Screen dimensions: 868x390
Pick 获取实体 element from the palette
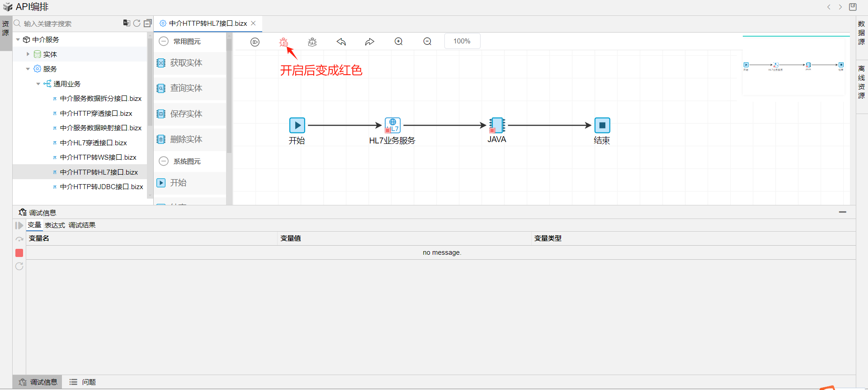(x=186, y=63)
